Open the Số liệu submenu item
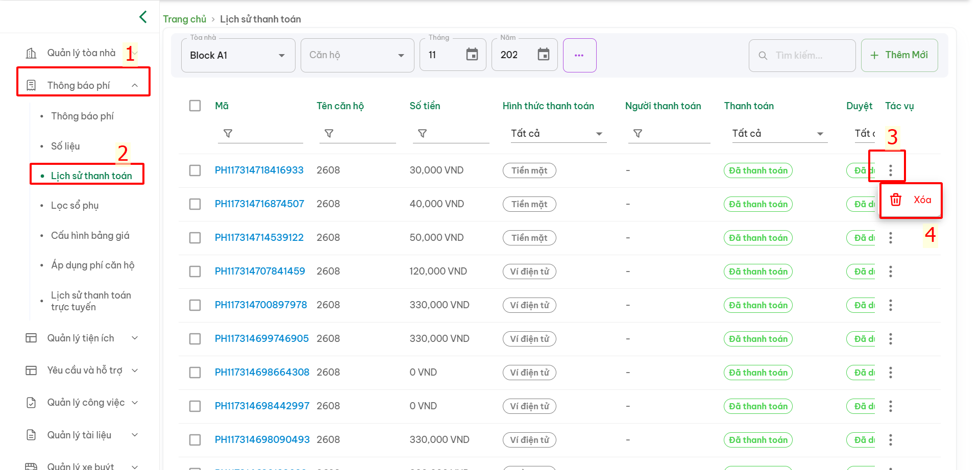Screen dimensions: 980x470 tap(65, 146)
